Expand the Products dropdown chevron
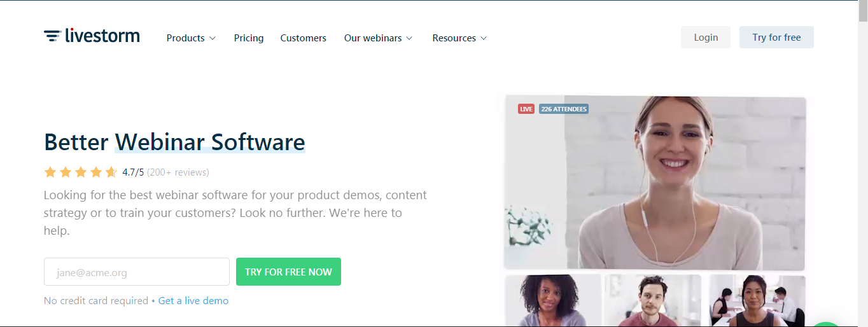 click(213, 38)
